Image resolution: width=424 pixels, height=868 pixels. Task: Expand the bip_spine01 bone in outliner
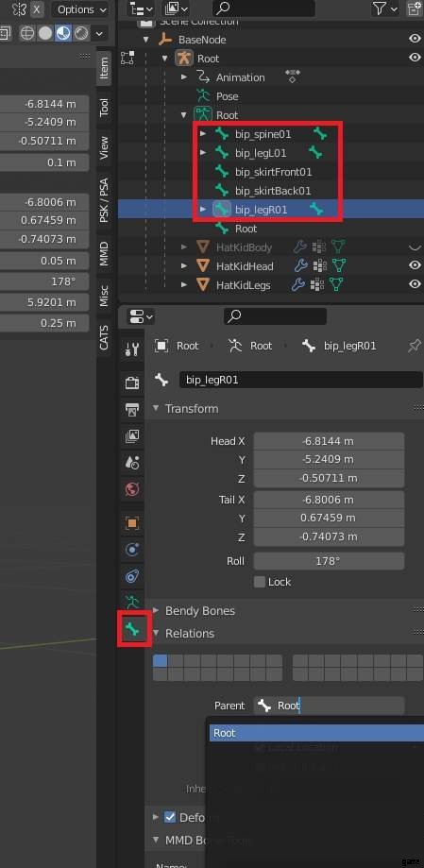tap(203, 134)
